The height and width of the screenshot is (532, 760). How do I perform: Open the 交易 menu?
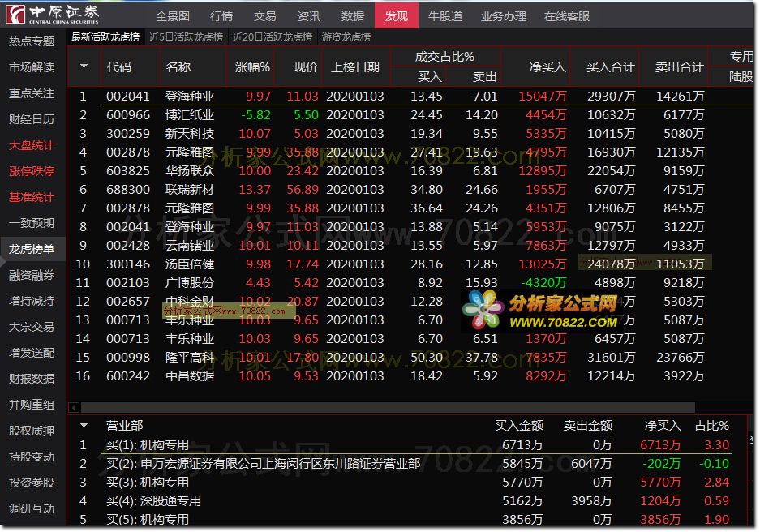pos(265,16)
